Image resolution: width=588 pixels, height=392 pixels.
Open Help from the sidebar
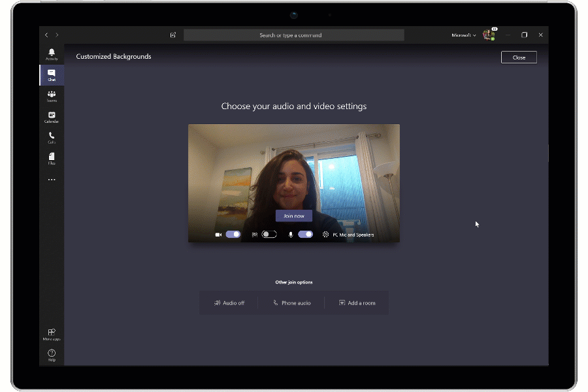tap(52, 353)
